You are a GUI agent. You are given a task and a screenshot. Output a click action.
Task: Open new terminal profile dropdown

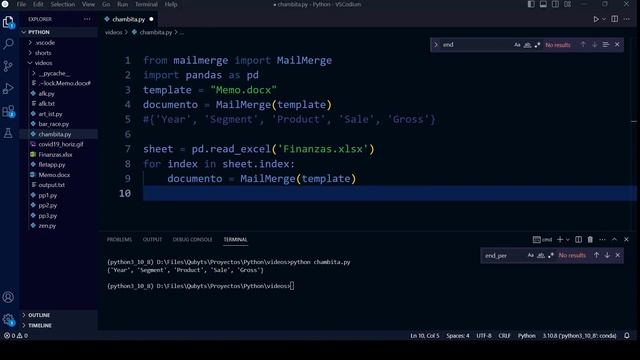coord(567,240)
